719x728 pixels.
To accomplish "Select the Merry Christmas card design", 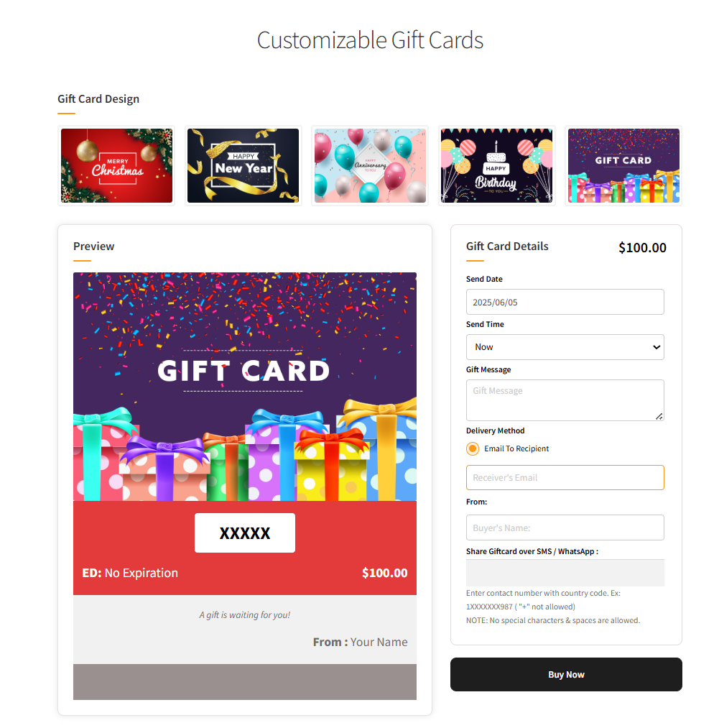I will point(116,165).
